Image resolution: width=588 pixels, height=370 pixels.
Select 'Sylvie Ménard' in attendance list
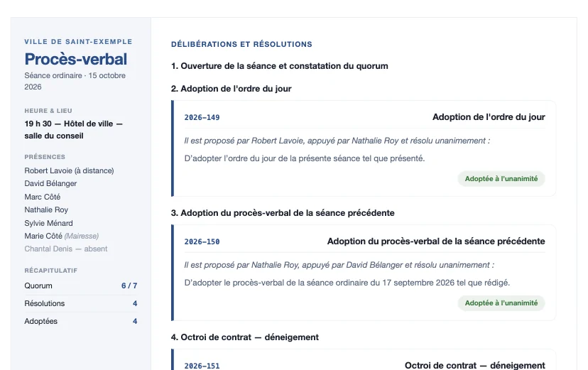click(x=49, y=223)
